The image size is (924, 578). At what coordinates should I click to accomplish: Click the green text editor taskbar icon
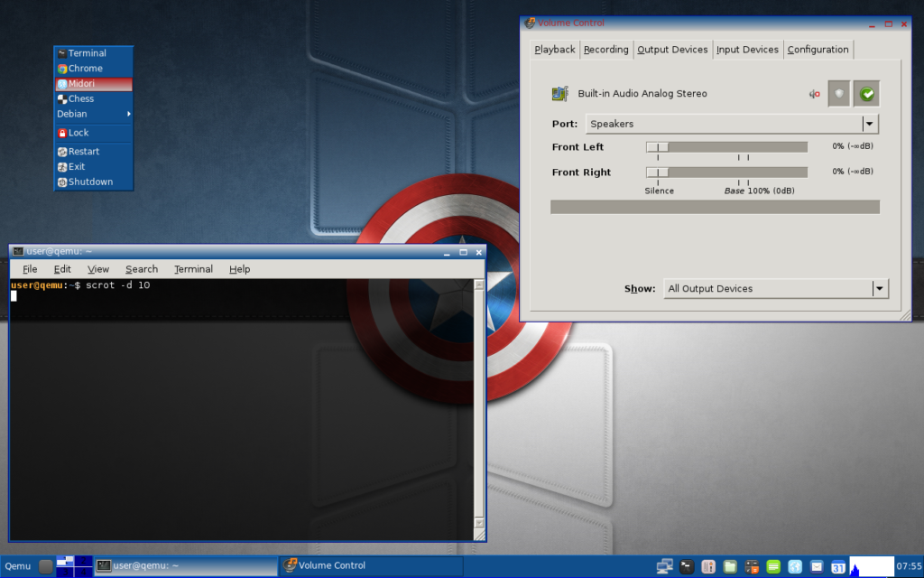pos(773,566)
